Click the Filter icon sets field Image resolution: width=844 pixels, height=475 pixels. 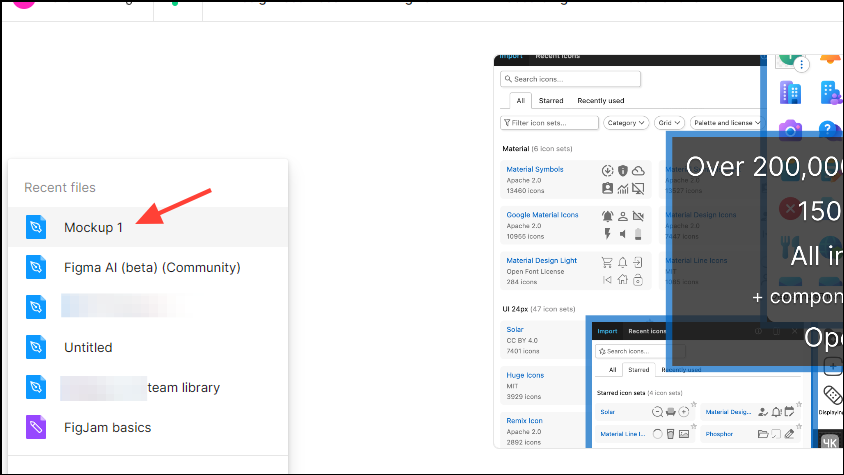549,123
